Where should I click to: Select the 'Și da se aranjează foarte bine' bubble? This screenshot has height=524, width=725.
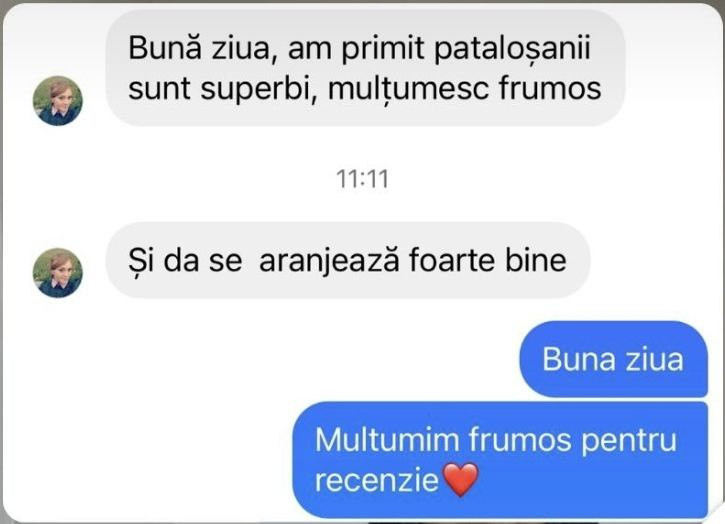click(348, 260)
